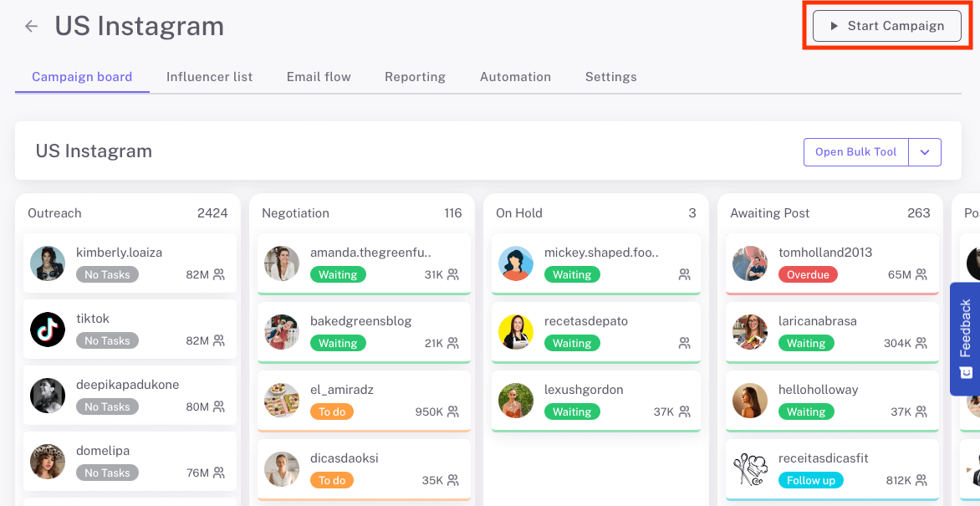980x506 pixels.
Task: Click laricanabrasa's avatar
Action: coord(750,332)
